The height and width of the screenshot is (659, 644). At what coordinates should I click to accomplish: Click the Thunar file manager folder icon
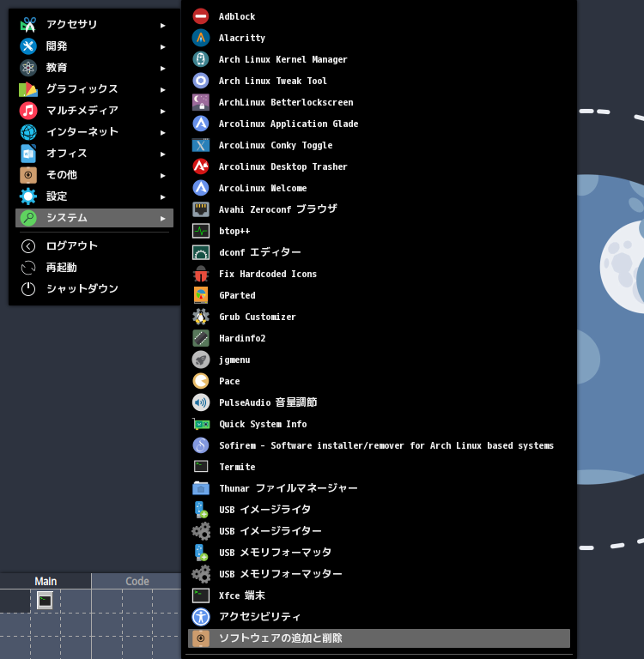pyautogui.click(x=201, y=488)
